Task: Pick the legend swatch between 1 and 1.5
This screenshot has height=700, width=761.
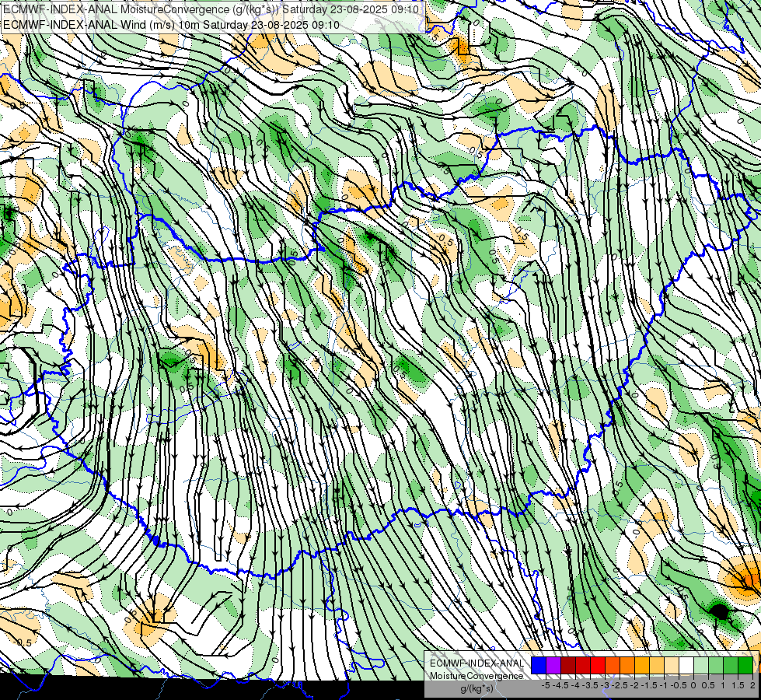Action: coord(731,665)
